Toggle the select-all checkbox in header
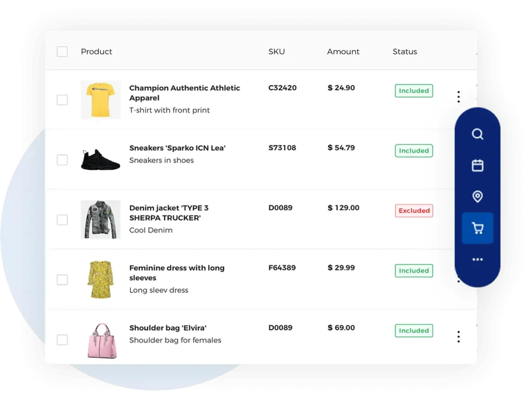This screenshot has width=532, height=397. 62,51
